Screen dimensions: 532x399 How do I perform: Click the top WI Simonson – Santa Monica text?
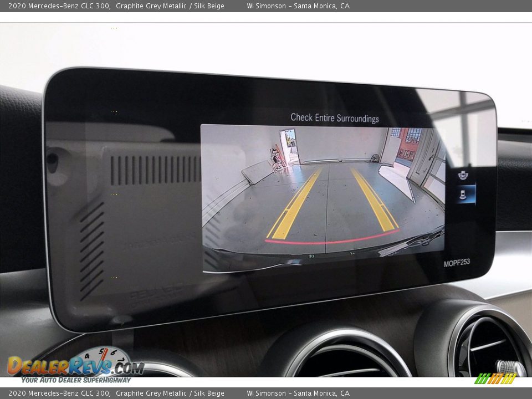point(298,6)
